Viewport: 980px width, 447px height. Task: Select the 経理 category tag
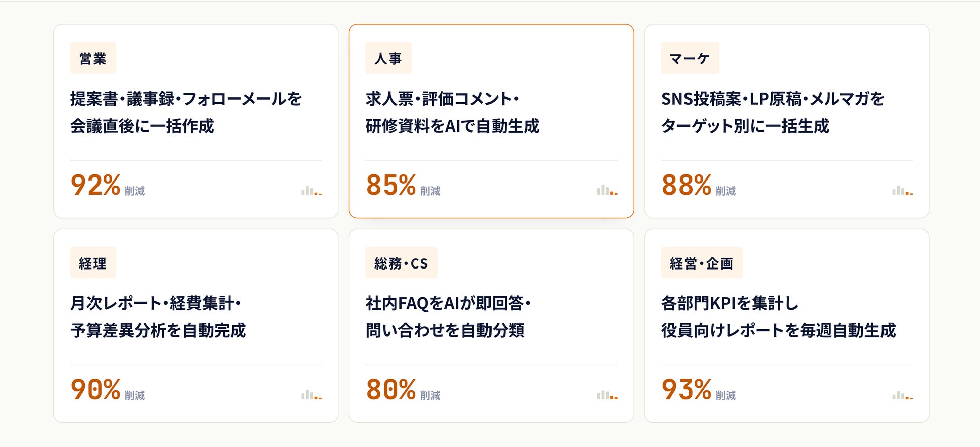(93, 263)
